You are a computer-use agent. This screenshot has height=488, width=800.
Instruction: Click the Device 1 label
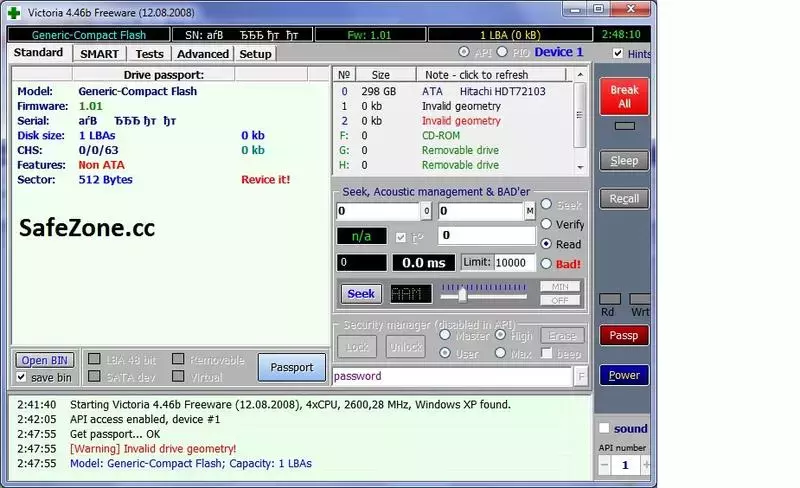(x=559, y=52)
